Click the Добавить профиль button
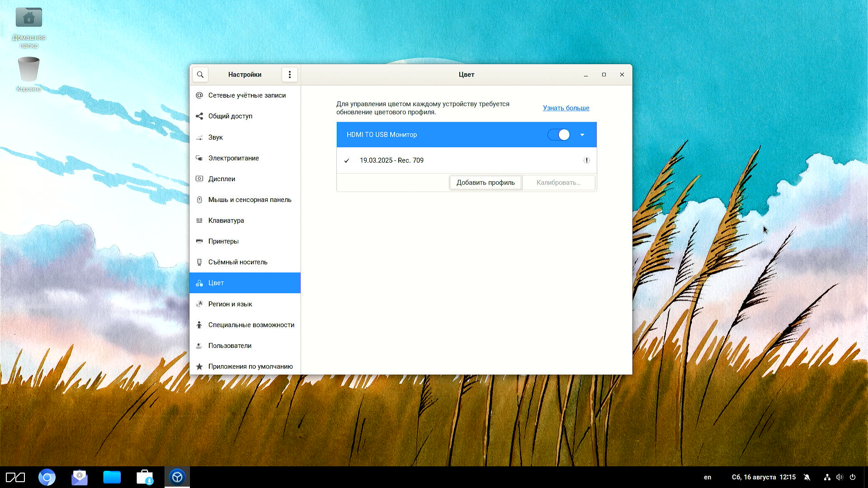This screenshot has width=868, height=488. click(485, 183)
